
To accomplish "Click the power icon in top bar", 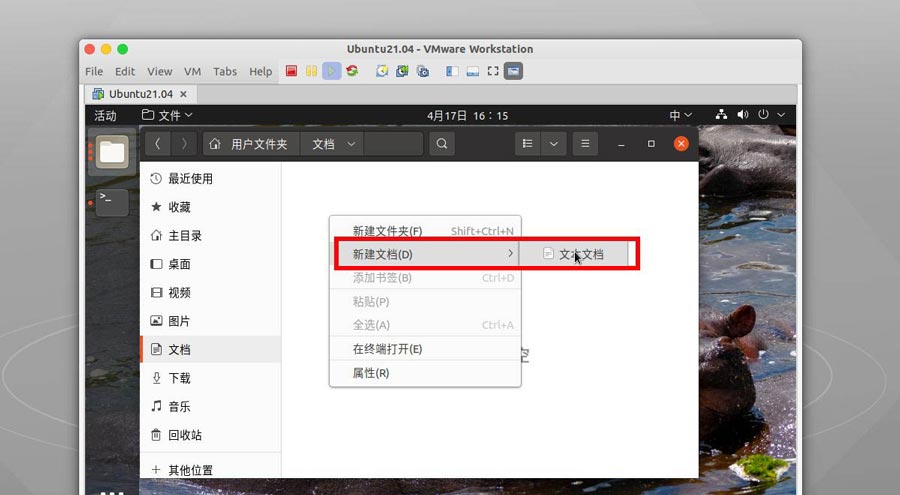I will pyautogui.click(x=763, y=115).
